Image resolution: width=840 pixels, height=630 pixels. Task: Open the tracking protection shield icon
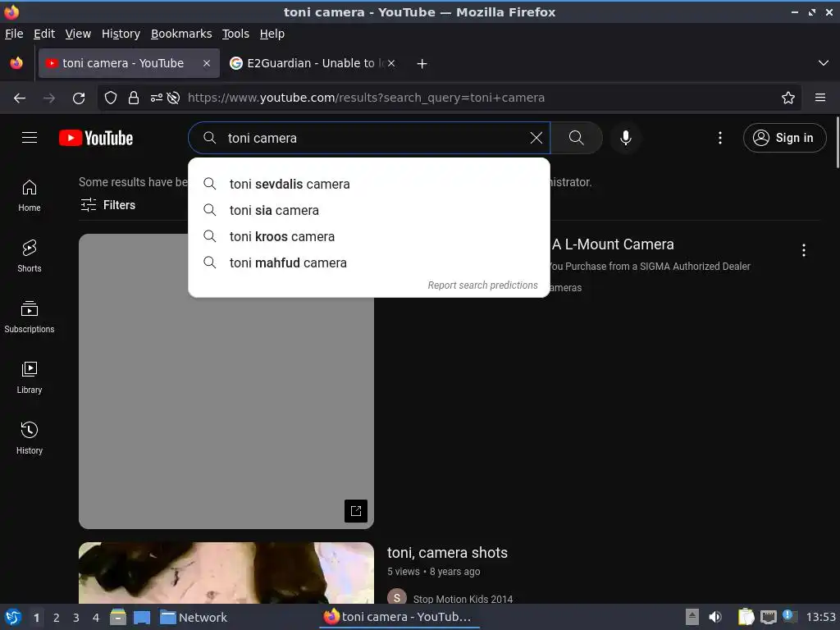click(111, 98)
